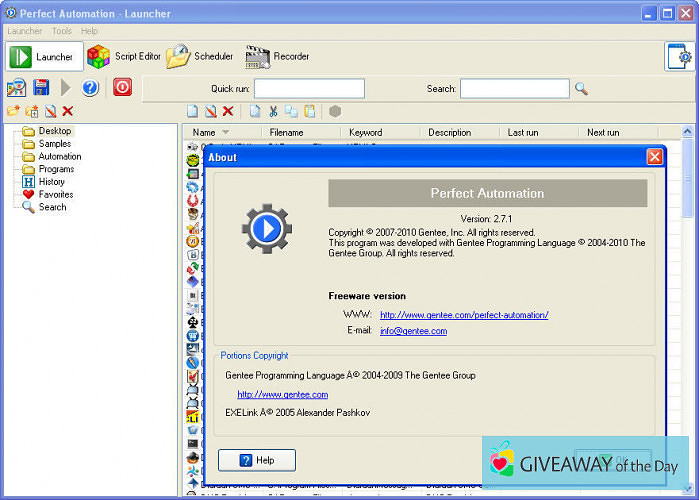Click the scissors cut icon
The width and height of the screenshot is (699, 500).
point(272,111)
